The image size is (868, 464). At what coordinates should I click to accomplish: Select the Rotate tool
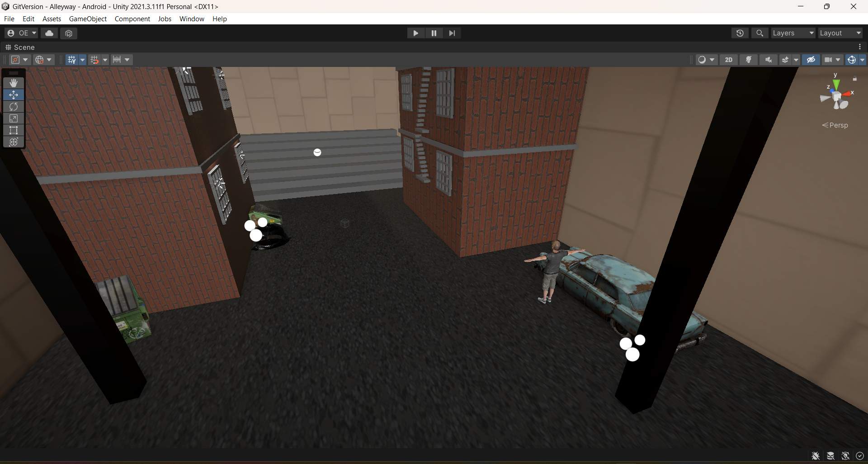14,107
